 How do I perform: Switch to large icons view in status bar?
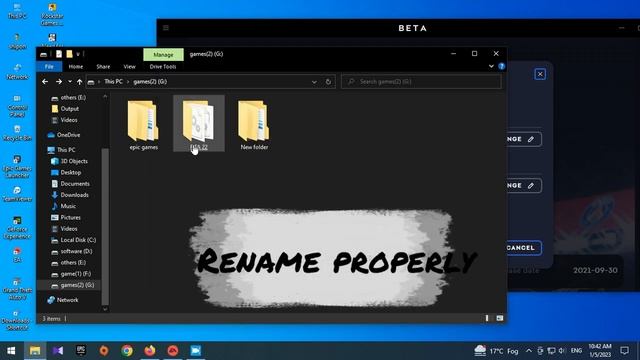pyautogui.click(x=500, y=318)
